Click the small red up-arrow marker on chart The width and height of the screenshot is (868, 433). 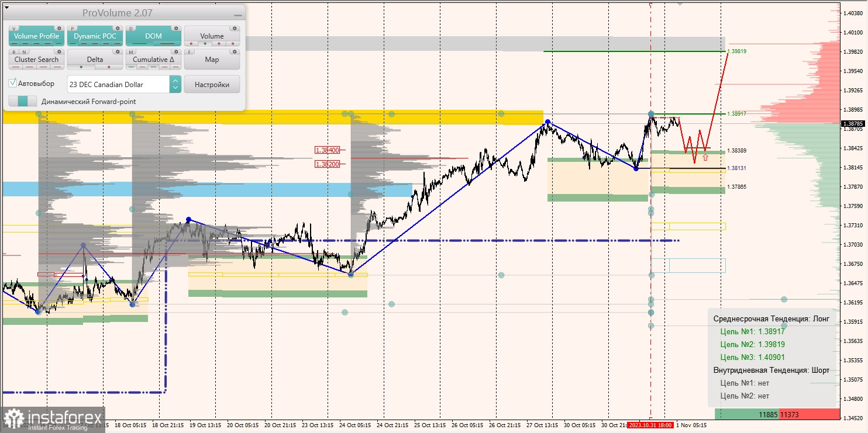tap(705, 158)
